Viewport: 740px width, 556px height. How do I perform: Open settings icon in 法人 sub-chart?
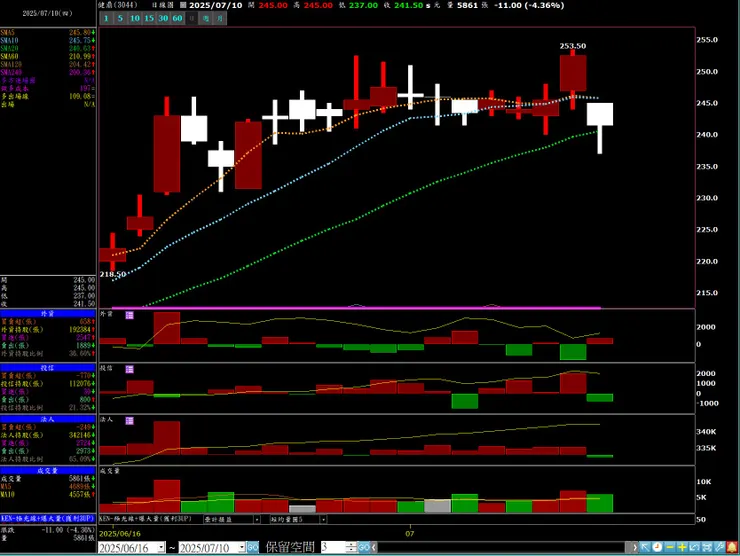click(129, 421)
